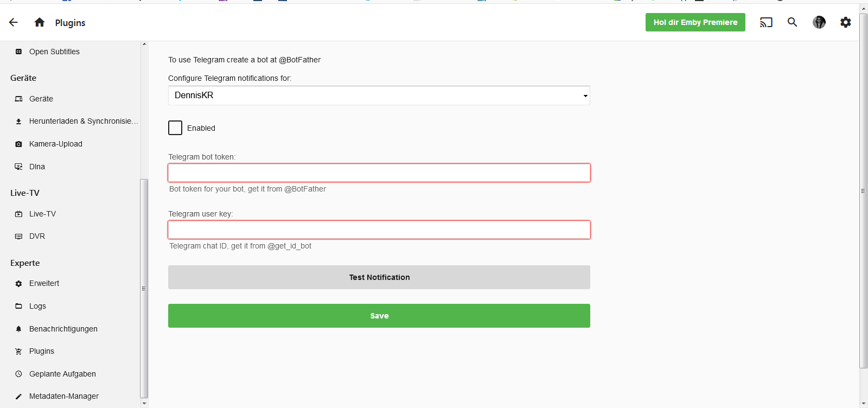
Task: Open Logs sidebar entry
Action: point(37,306)
